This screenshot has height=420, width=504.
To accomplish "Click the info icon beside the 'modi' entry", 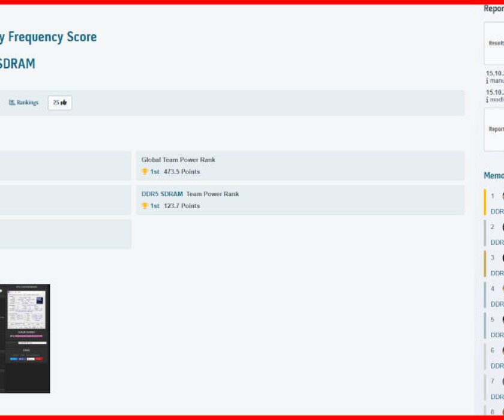I will point(488,100).
